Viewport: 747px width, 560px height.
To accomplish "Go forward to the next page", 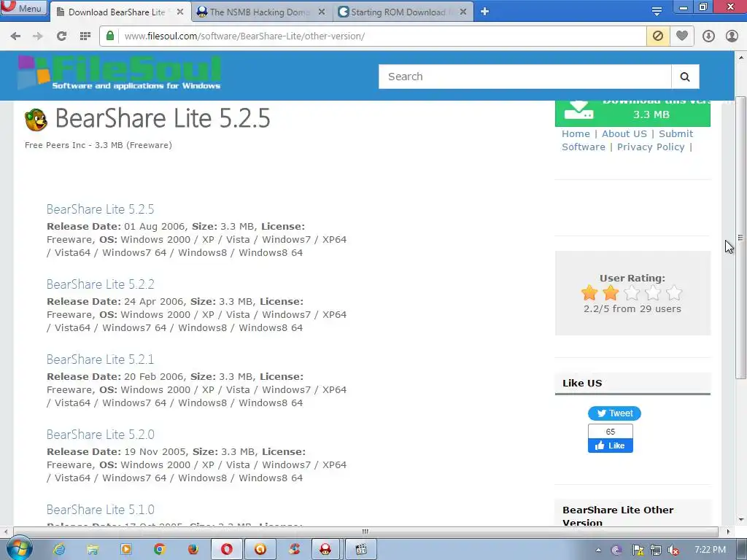I will coord(38,36).
